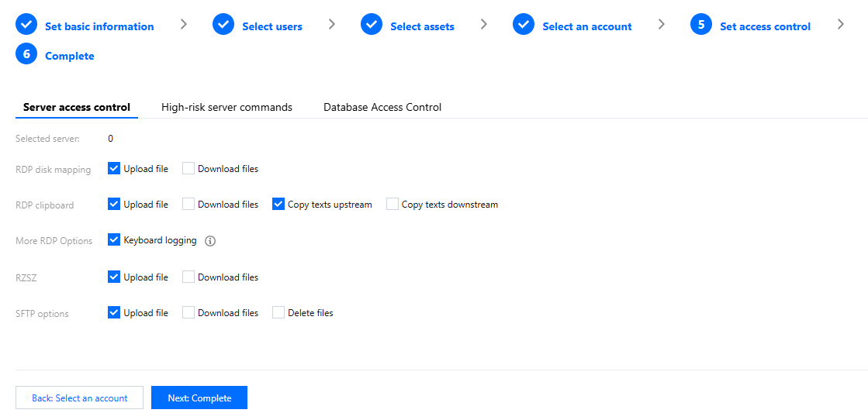Enable SFTP Delete files checkbox
Screen dimensions: 868x420
point(278,313)
